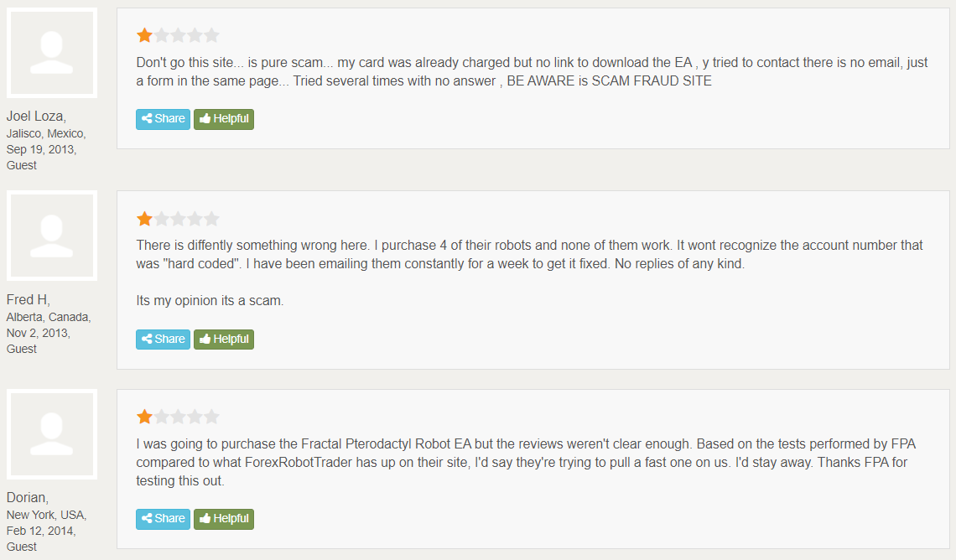Share Joel Loza's review

point(163,119)
